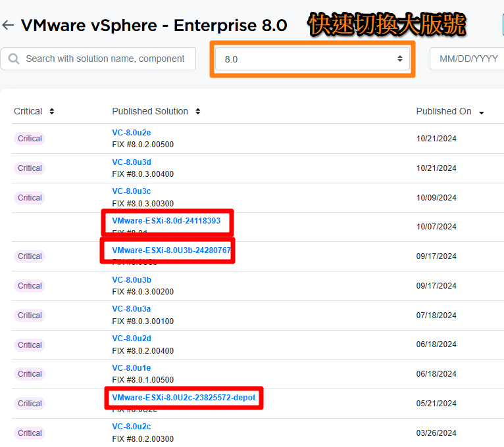Click the 10/07/2024 published date

point(436,226)
